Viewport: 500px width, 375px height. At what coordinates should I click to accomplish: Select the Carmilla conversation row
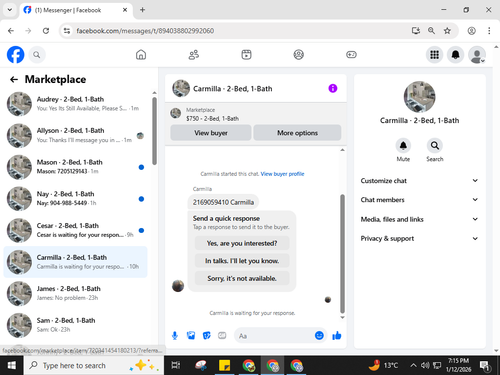coord(75,262)
